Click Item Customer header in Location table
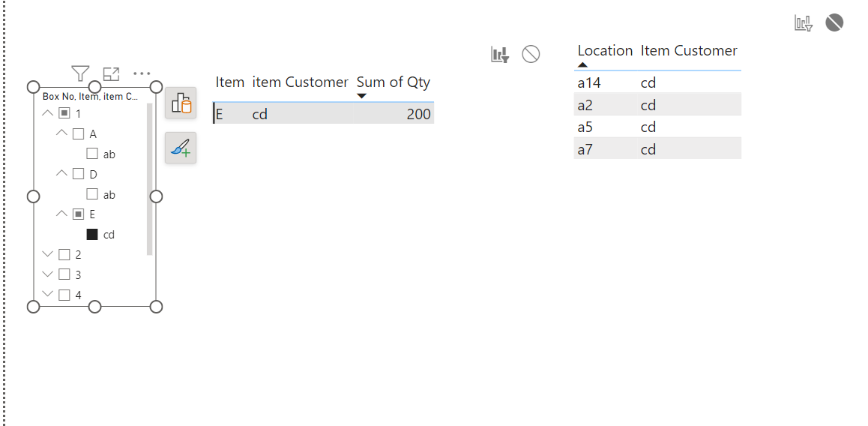The width and height of the screenshot is (868, 426). (689, 51)
